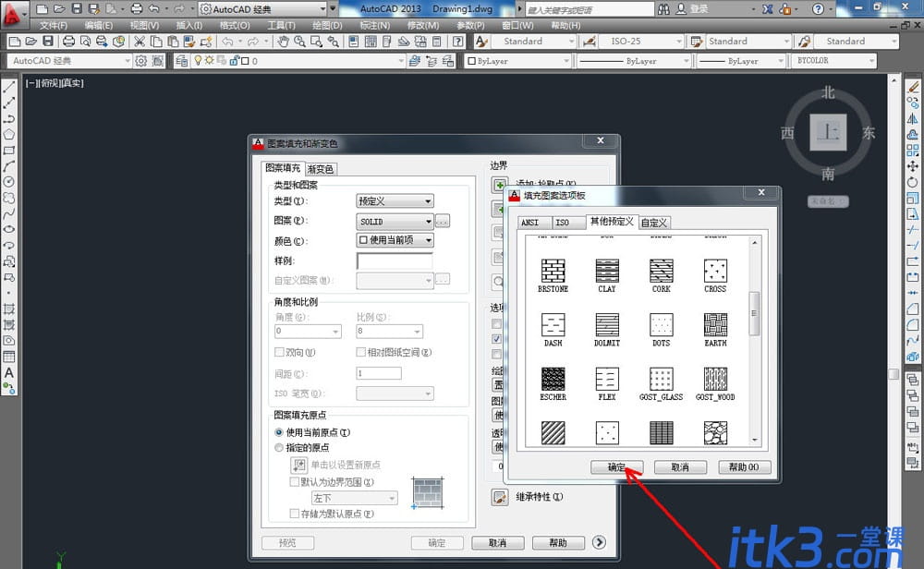Image resolution: width=924 pixels, height=569 pixels.
Task: Expand the hatch dialog more-options arrow
Action: [x=600, y=542]
